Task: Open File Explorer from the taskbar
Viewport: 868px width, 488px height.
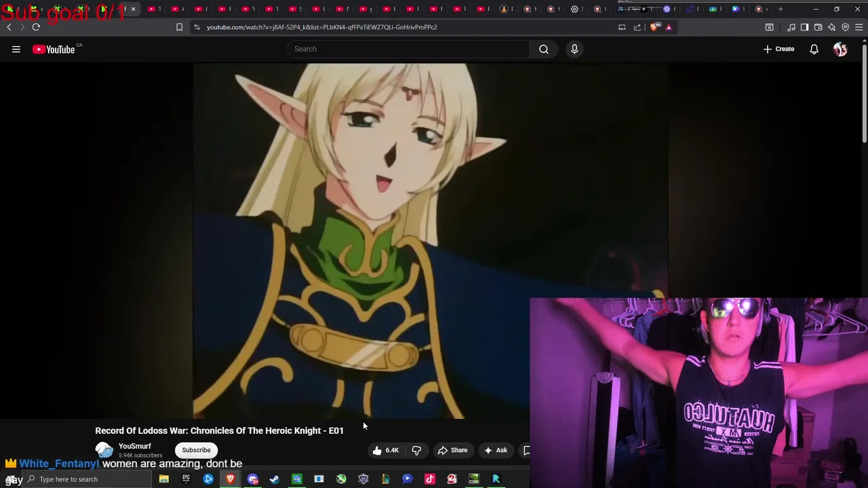Action: tap(163, 479)
